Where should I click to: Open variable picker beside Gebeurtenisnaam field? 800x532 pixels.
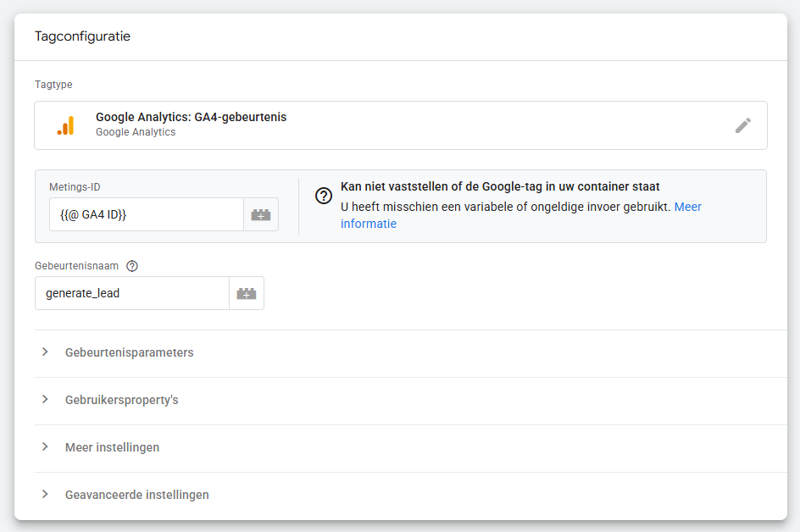[247, 293]
